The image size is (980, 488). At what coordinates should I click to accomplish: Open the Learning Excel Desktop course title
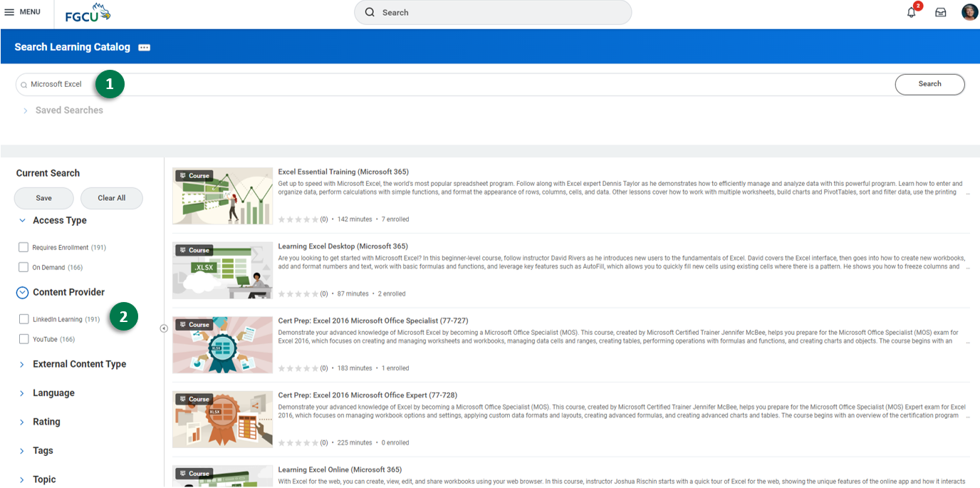(x=343, y=246)
